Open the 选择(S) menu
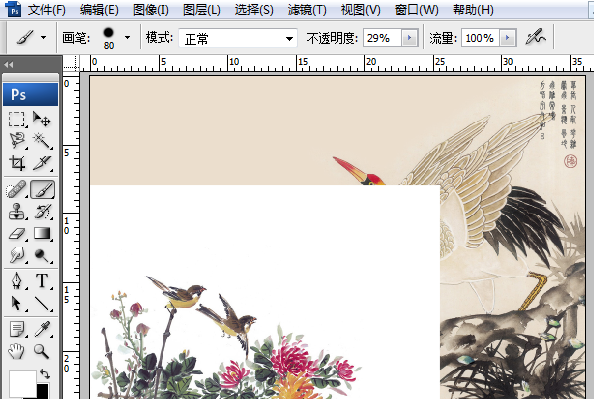Viewport: 594px width, 399px height. (x=254, y=9)
